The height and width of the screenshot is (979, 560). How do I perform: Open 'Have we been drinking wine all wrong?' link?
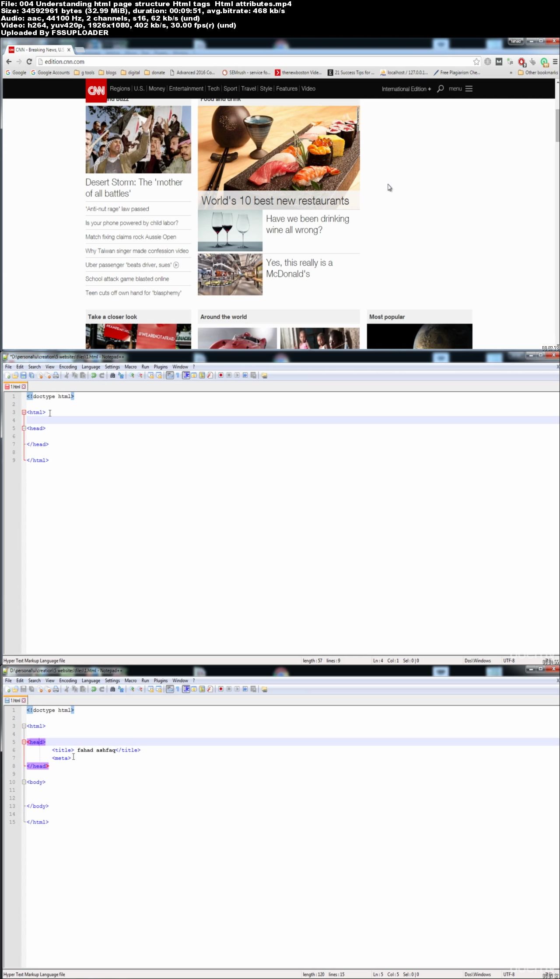pos(307,224)
